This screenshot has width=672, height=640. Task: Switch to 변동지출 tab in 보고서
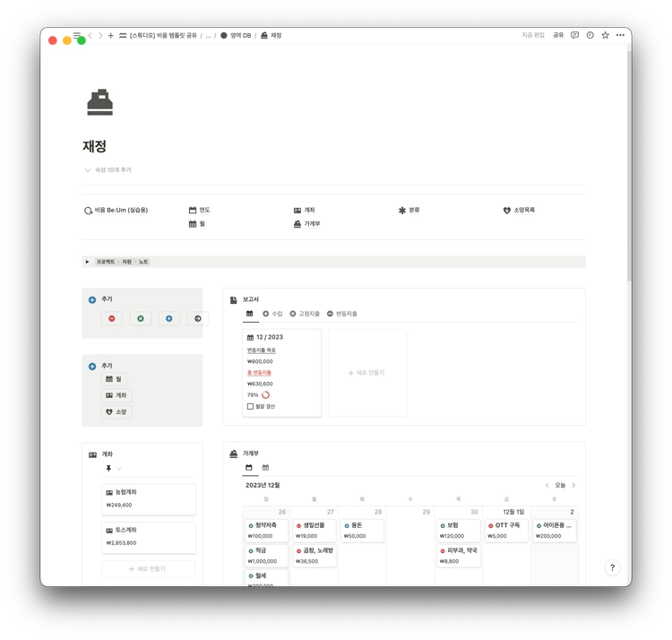point(342,314)
